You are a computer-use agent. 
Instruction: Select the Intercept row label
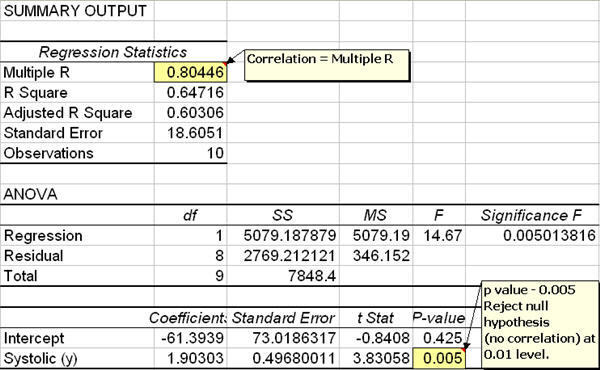pos(77,338)
